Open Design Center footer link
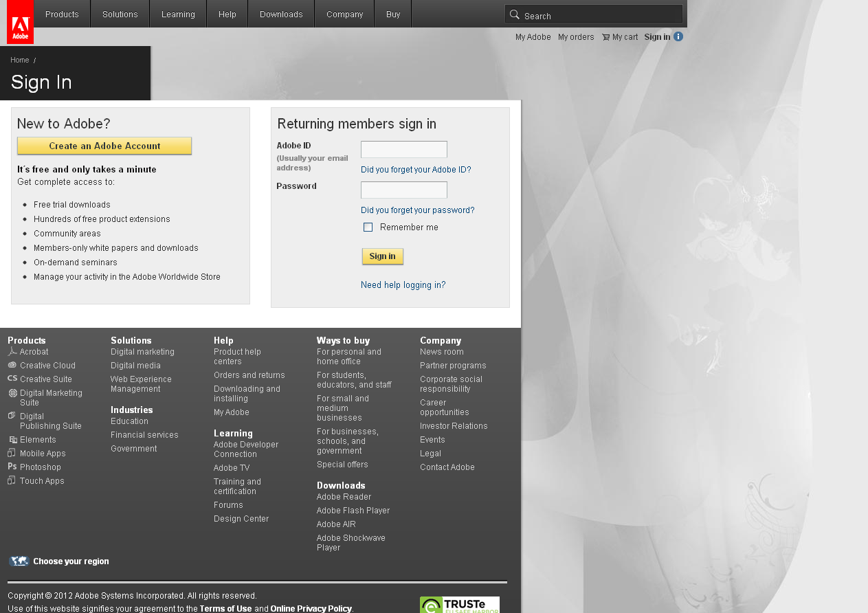The width and height of the screenshot is (868, 613). pyautogui.click(x=241, y=519)
